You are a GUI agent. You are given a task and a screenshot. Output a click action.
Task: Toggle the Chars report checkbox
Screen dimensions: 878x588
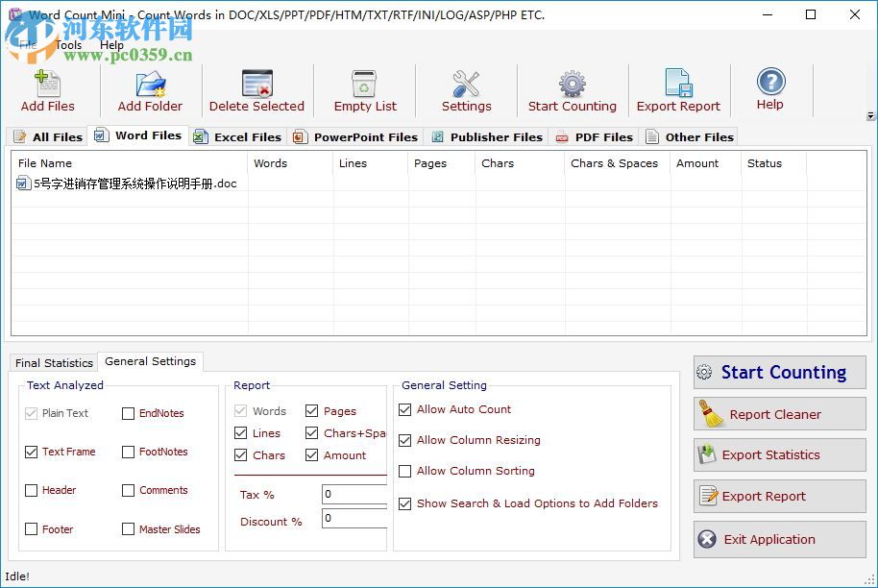(241, 454)
